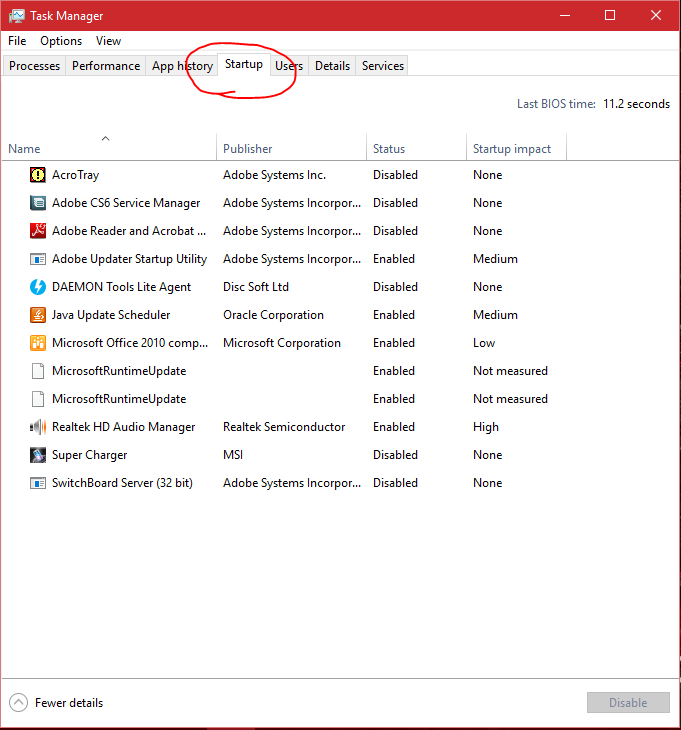
Task: Select the Adobe CS6 Service Manager entry
Action: [126, 203]
